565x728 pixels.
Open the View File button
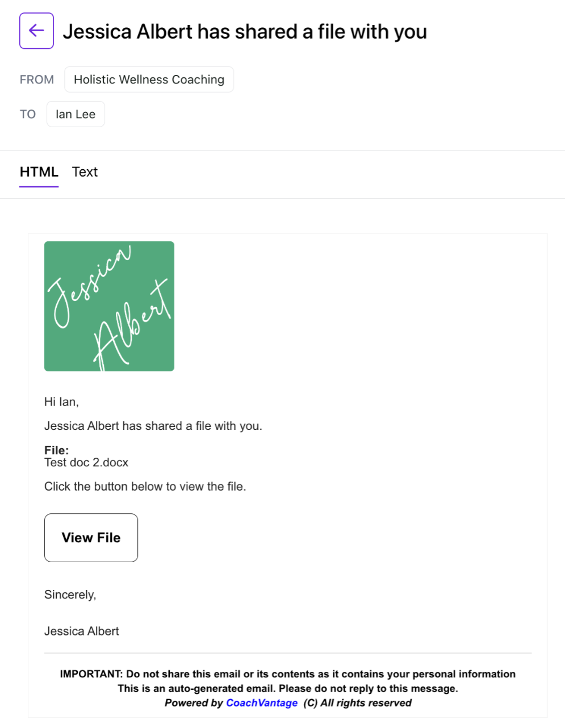point(91,538)
